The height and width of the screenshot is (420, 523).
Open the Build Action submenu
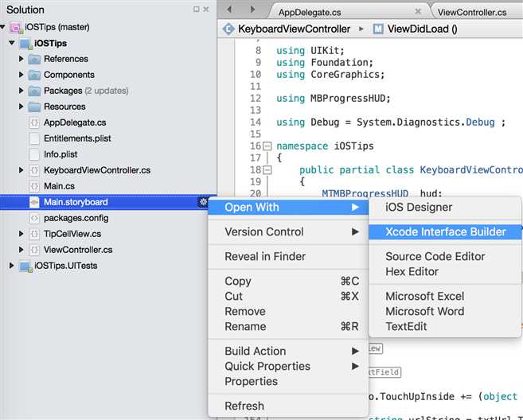288,351
